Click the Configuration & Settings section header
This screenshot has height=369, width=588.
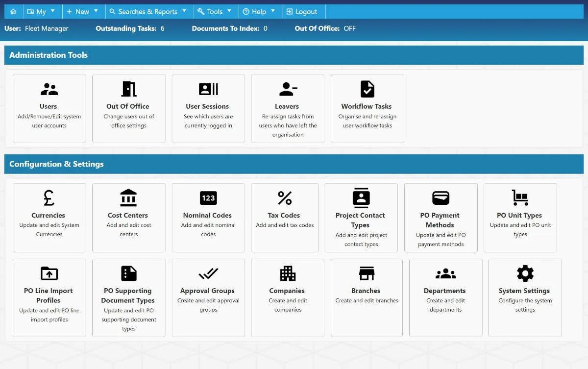click(294, 164)
